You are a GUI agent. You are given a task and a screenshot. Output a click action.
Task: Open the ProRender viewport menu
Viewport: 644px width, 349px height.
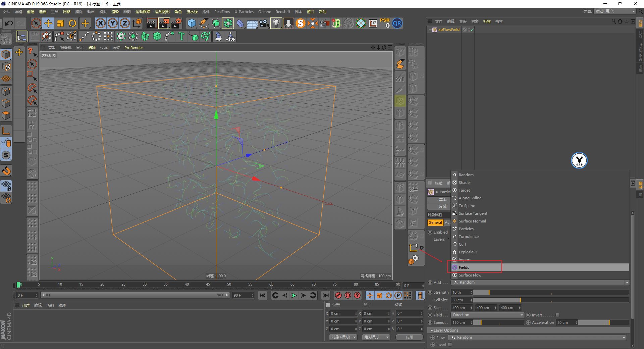click(x=133, y=48)
